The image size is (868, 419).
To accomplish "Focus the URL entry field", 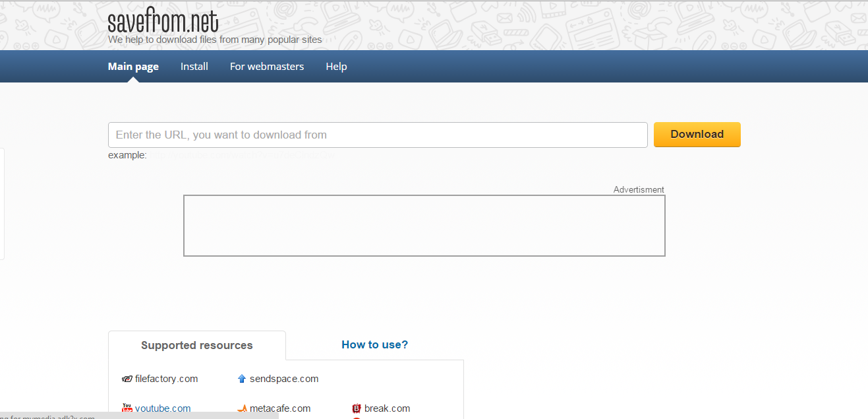I will coord(378,135).
